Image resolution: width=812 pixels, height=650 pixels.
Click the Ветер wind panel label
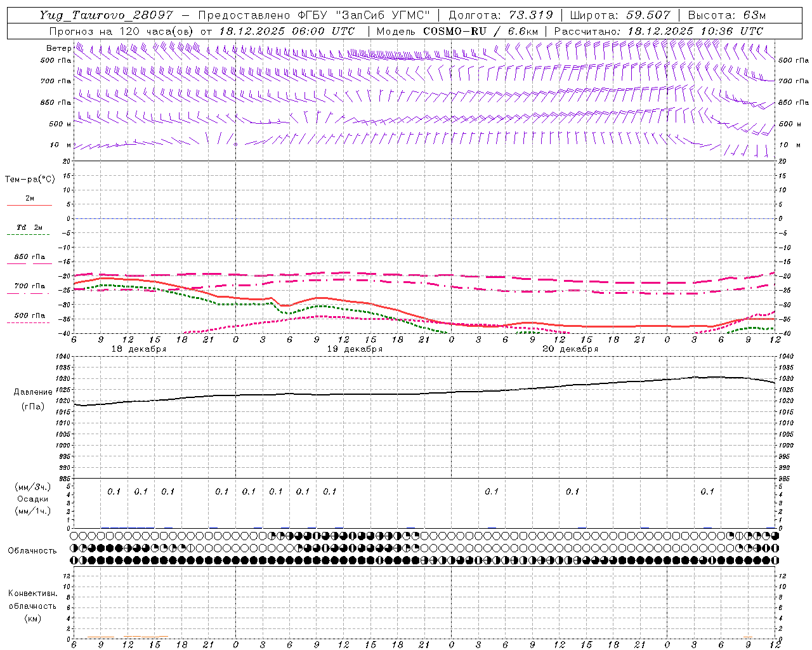click(58, 48)
